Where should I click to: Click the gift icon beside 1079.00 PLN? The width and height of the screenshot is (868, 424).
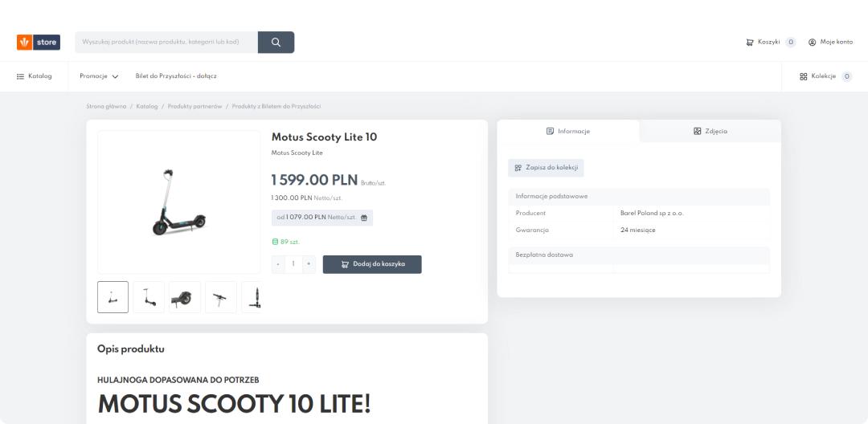pyautogui.click(x=364, y=218)
